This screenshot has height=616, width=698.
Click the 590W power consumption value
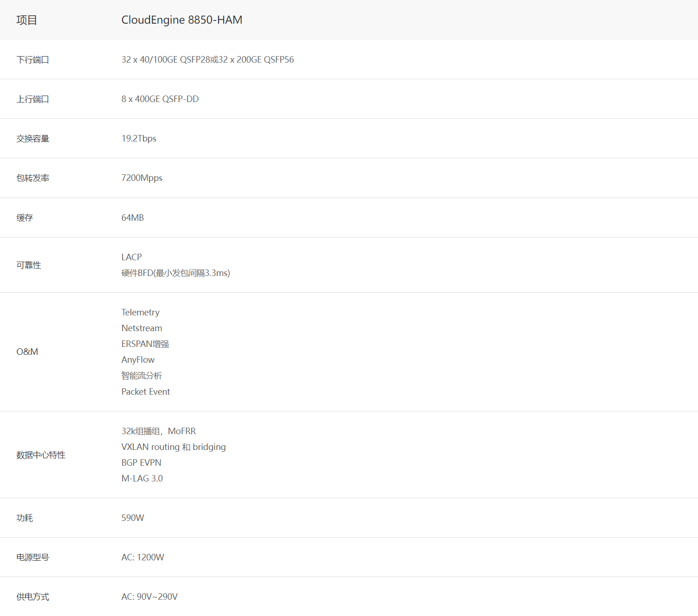click(x=133, y=518)
